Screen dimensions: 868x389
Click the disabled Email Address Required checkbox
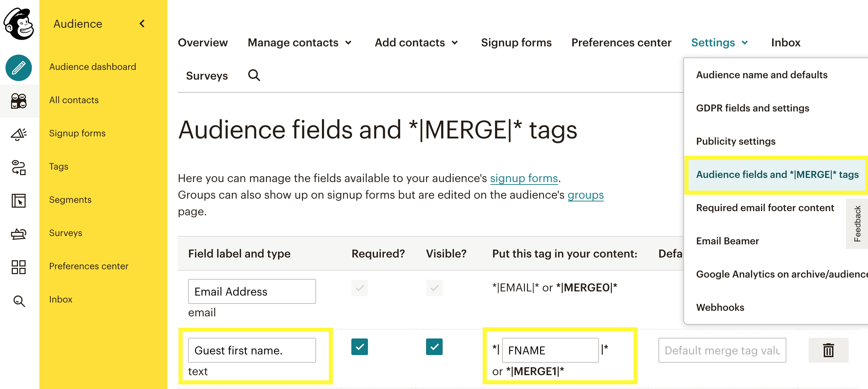coord(359,288)
